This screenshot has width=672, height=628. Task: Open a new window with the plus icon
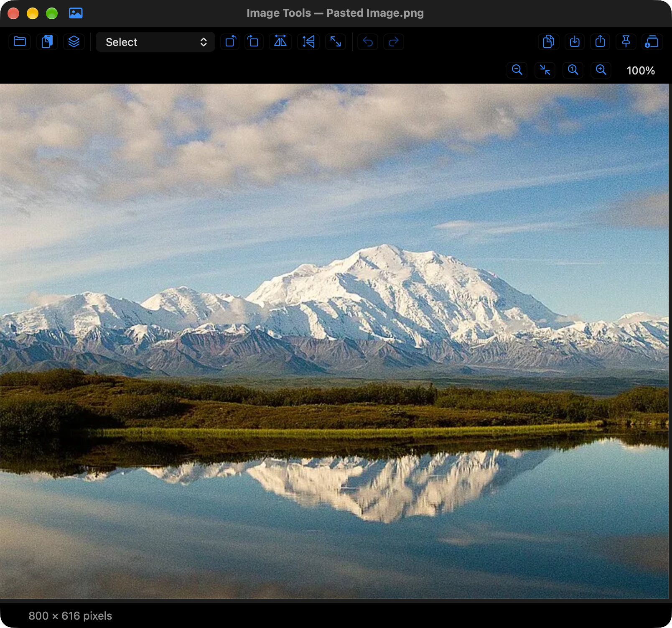(652, 42)
